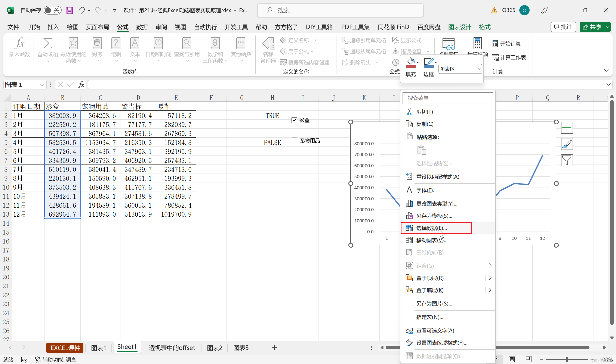616x364 pixels.
Task: Click 根据所选内容创建 button
Action: (x=304, y=63)
